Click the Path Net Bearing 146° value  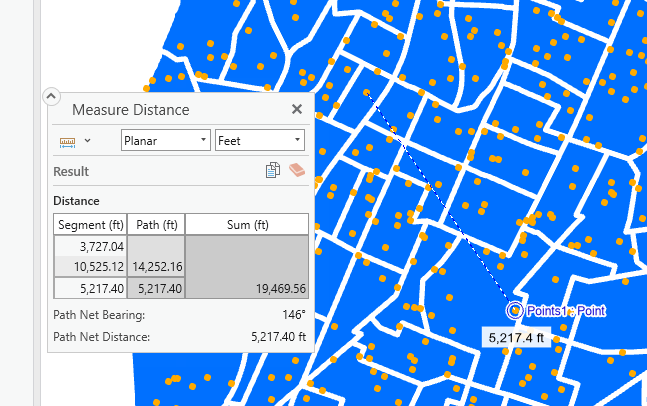294,315
